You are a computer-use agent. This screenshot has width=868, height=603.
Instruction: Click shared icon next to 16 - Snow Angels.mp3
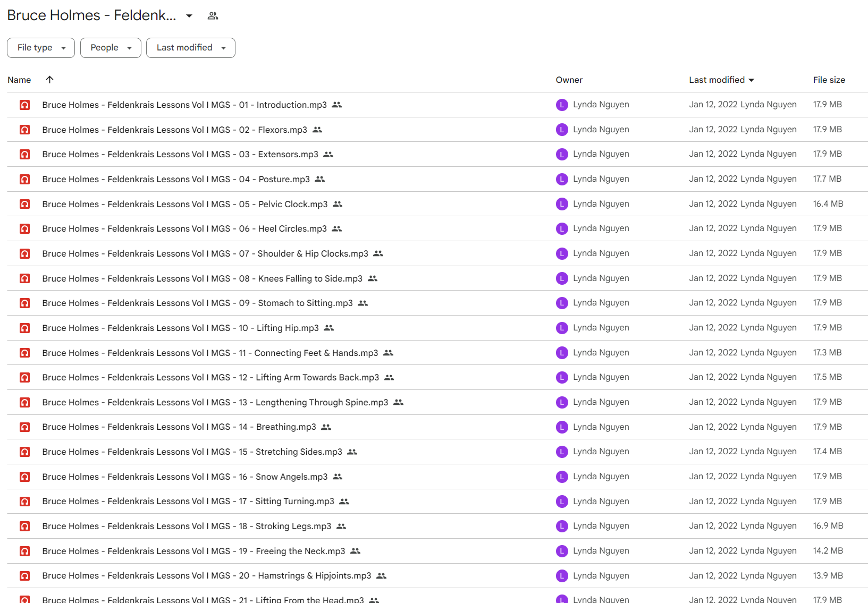(338, 477)
